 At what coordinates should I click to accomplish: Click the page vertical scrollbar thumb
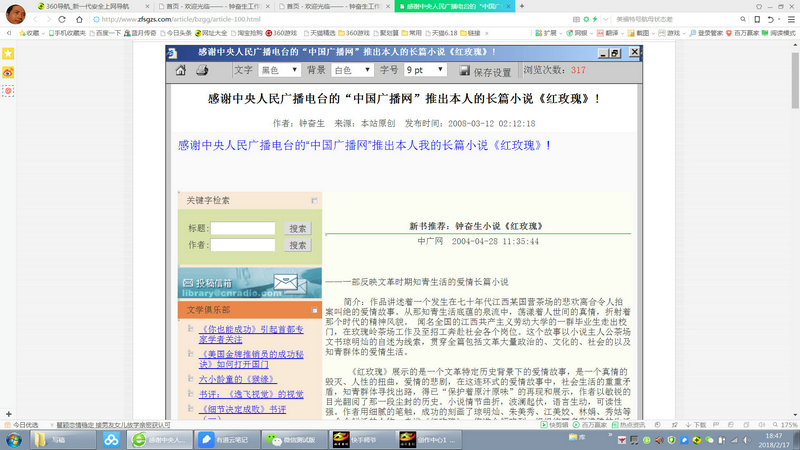coord(795,79)
